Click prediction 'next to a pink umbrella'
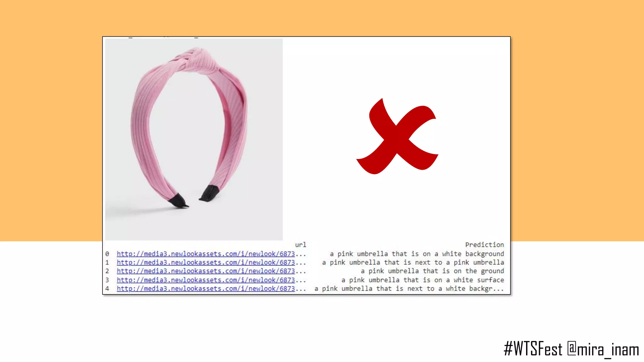Viewport: 644px width, 362px height. pos(413,262)
